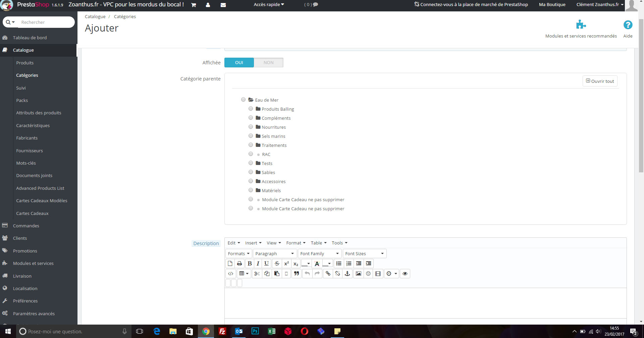Open background color picker arrow
This screenshot has height=338, width=644.
pyautogui.click(x=329, y=264)
